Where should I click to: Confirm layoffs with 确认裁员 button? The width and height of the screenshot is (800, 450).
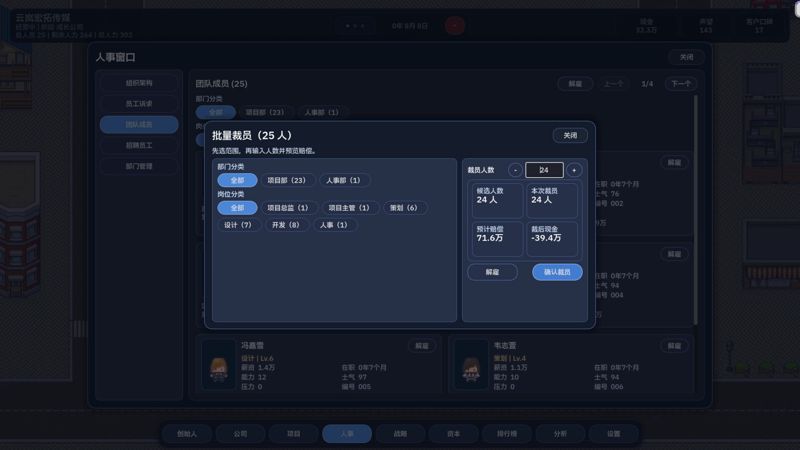(557, 272)
